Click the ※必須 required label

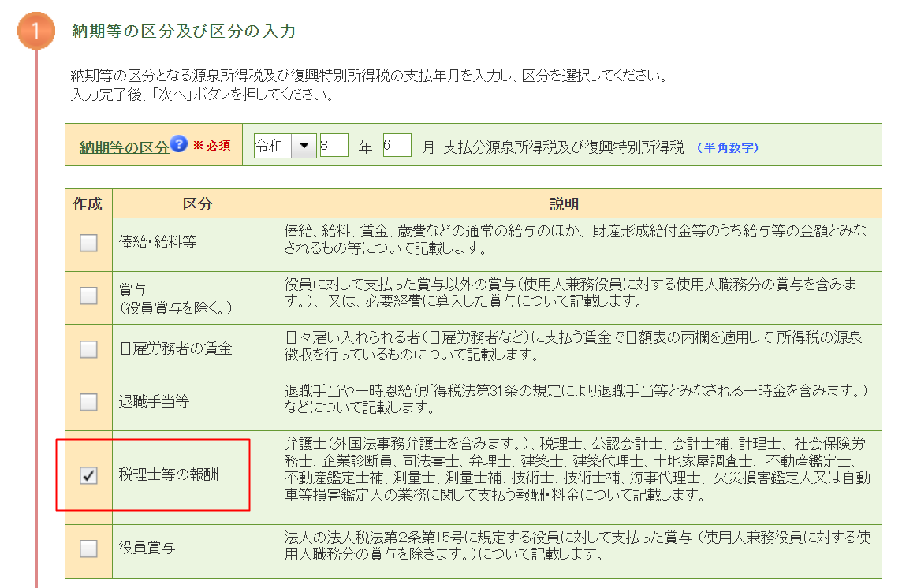click(x=211, y=146)
